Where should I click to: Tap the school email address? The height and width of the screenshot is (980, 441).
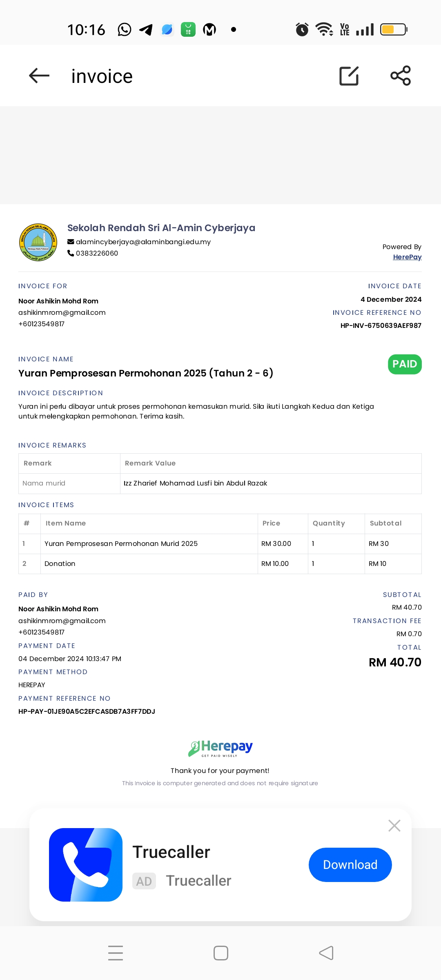click(x=143, y=242)
